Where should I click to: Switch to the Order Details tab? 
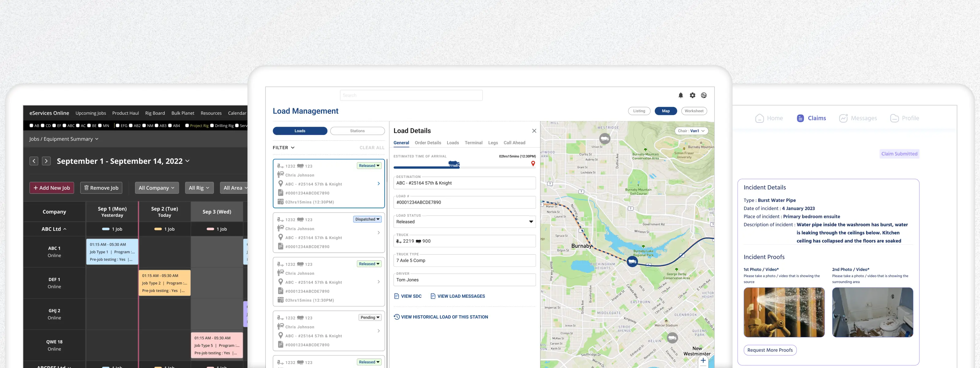[428, 143]
